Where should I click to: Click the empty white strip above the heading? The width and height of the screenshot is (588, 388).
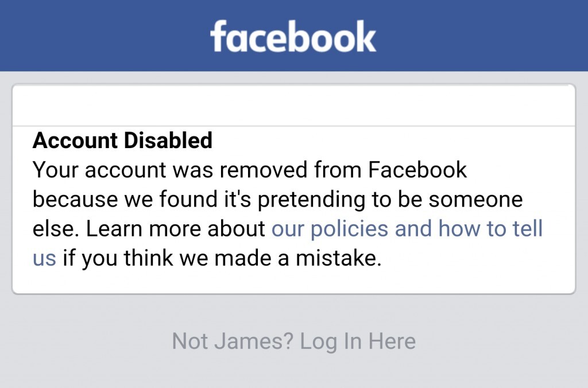pyautogui.click(x=293, y=106)
